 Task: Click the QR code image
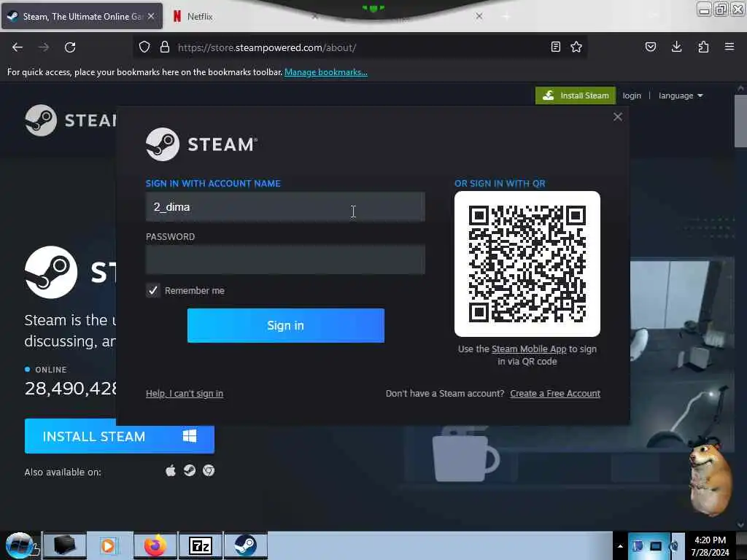click(x=527, y=264)
